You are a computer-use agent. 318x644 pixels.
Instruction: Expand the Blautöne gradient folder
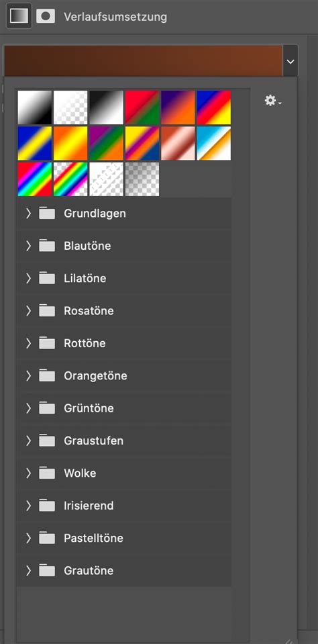[28, 246]
